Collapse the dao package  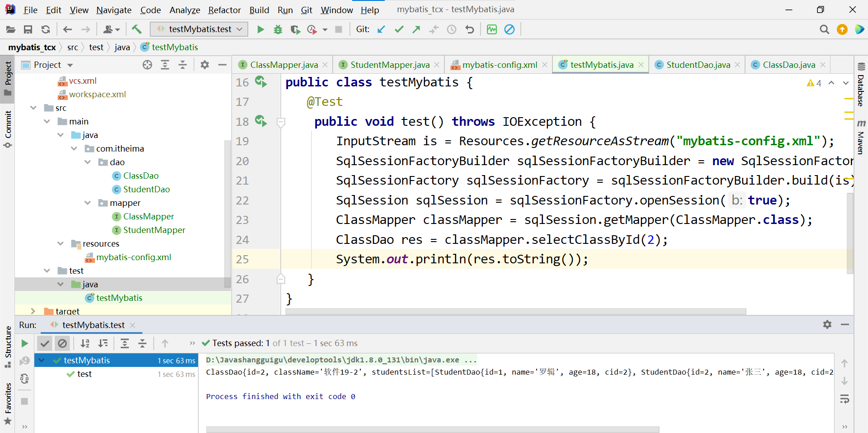click(88, 162)
